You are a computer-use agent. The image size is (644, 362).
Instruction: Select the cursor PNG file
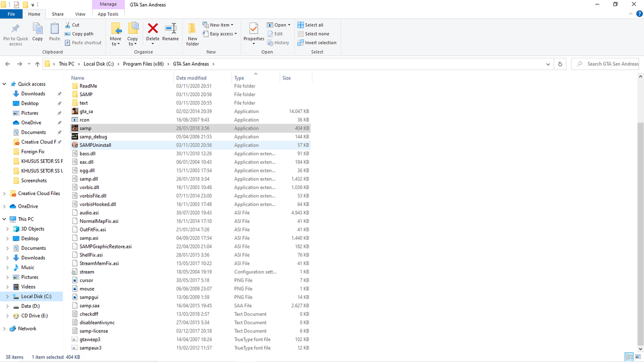tap(190, 280)
